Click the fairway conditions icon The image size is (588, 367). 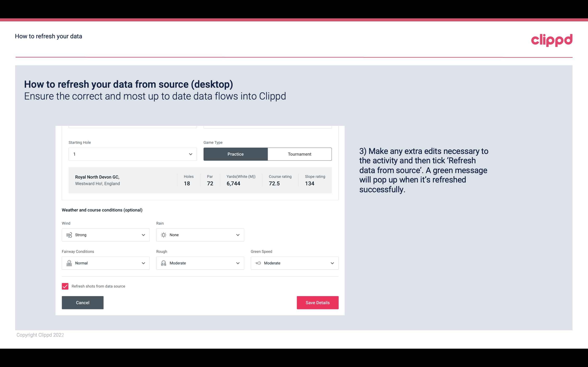[x=69, y=263]
